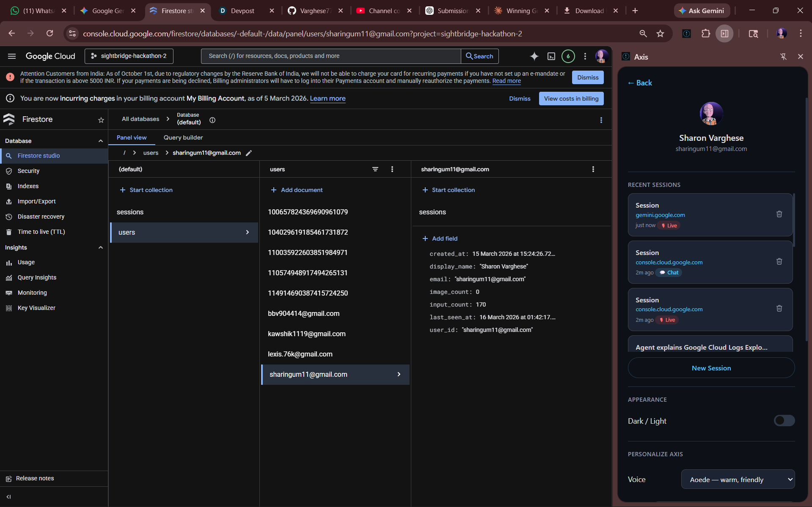
Task: Click the Sharon Varghese profile picture in Axis
Action: [711, 113]
